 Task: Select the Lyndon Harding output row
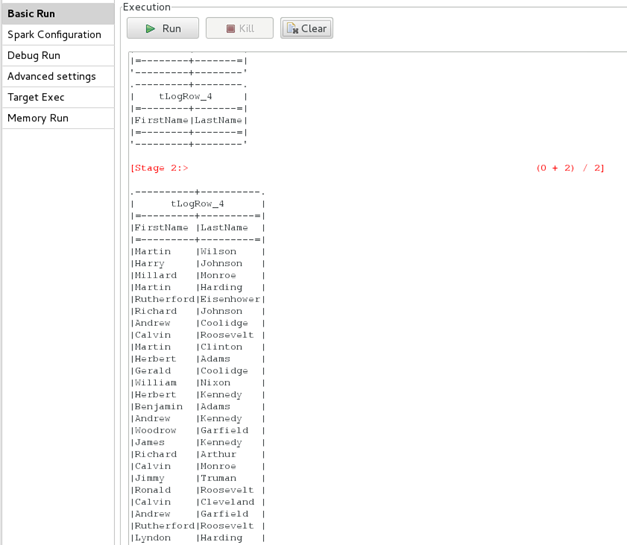tap(196, 538)
